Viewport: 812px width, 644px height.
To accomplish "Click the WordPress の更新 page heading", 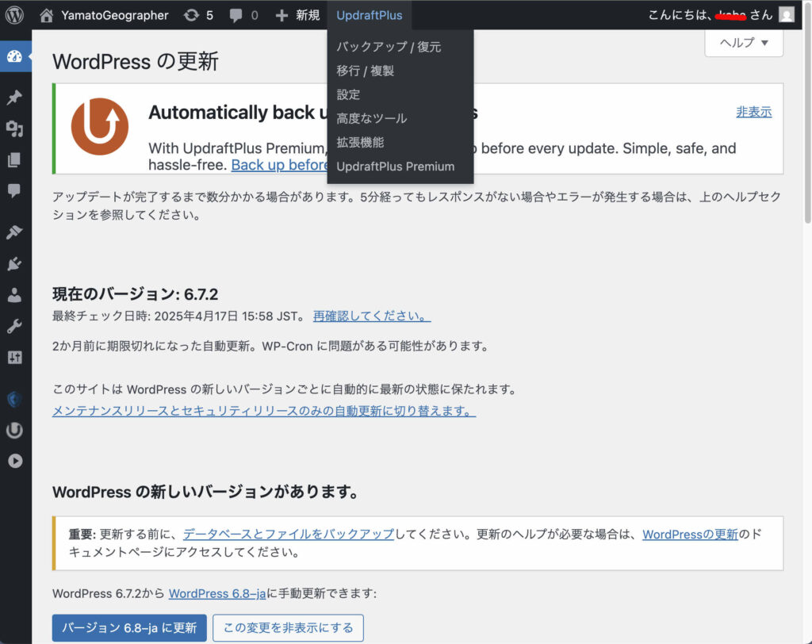I will (136, 62).
